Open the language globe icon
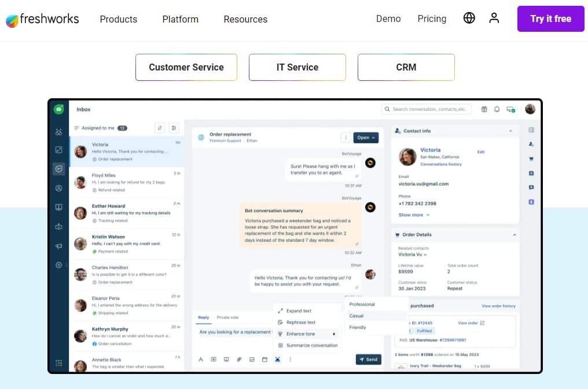The image size is (588, 389). pyautogui.click(x=469, y=18)
